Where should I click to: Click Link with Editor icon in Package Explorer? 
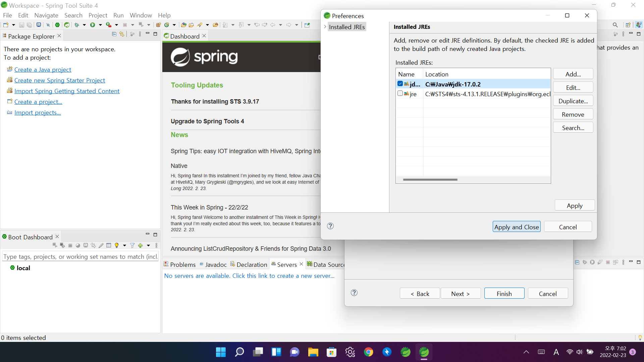point(122,34)
